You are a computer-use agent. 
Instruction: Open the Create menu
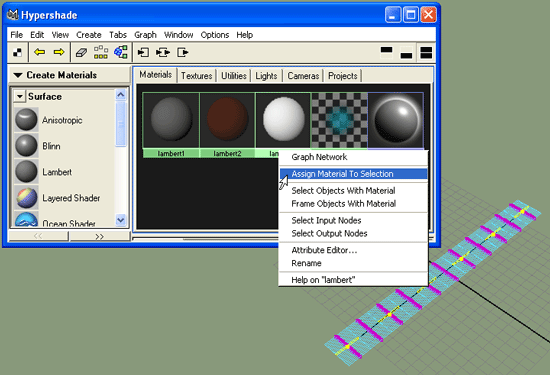(x=89, y=35)
